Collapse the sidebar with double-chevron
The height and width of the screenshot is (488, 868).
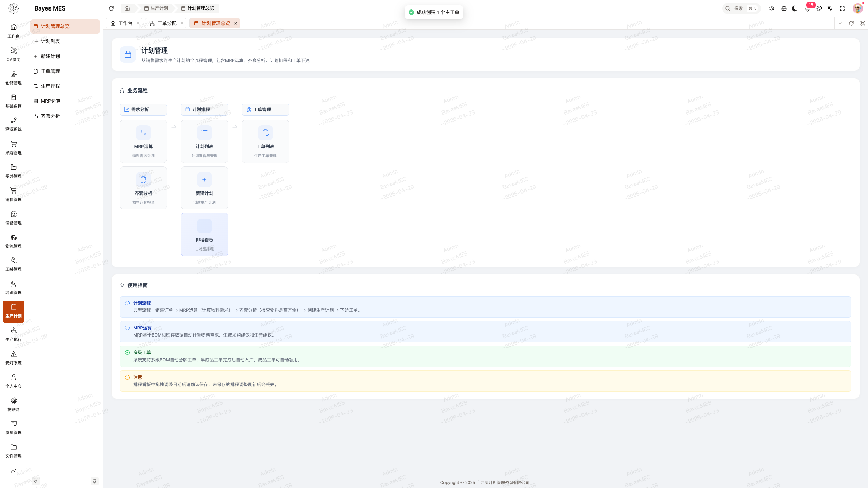[36, 481]
